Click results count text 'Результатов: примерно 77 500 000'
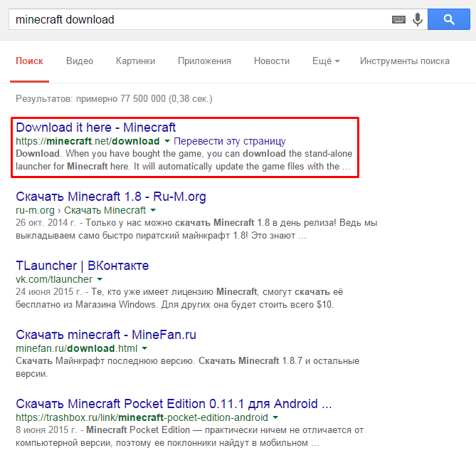 (x=114, y=99)
